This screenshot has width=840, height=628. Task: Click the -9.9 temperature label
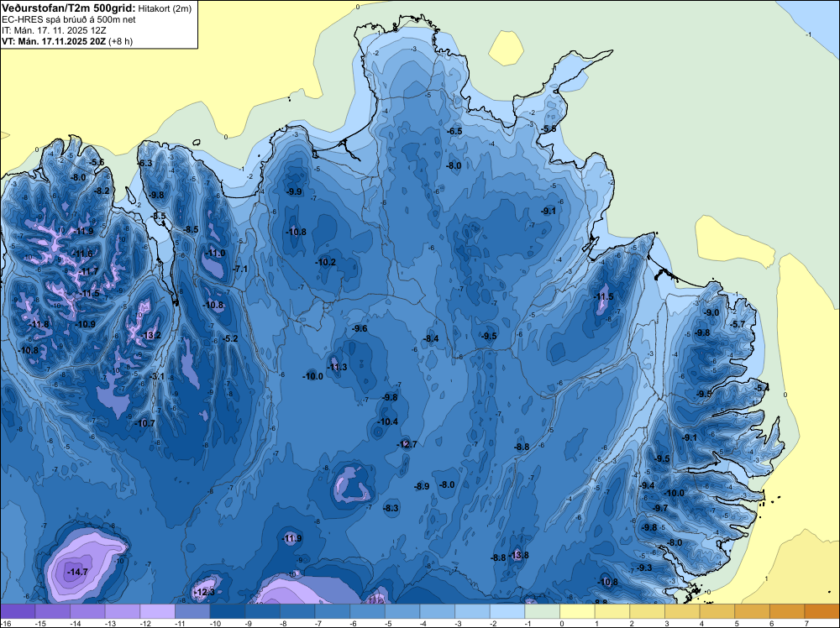pos(294,191)
